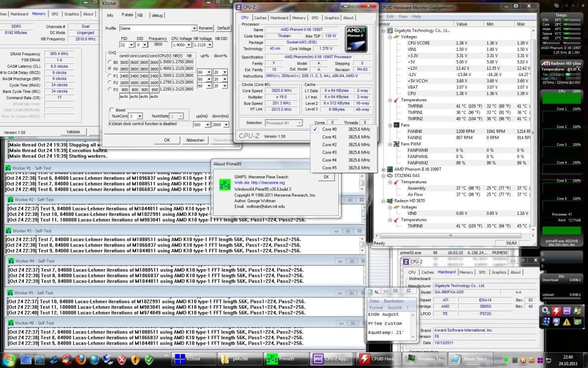
Task: Click the Prime95 logo in About dialog
Action: click(x=224, y=184)
